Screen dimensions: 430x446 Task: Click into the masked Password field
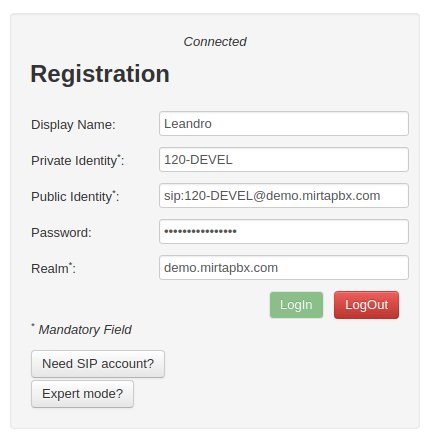click(284, 232)
